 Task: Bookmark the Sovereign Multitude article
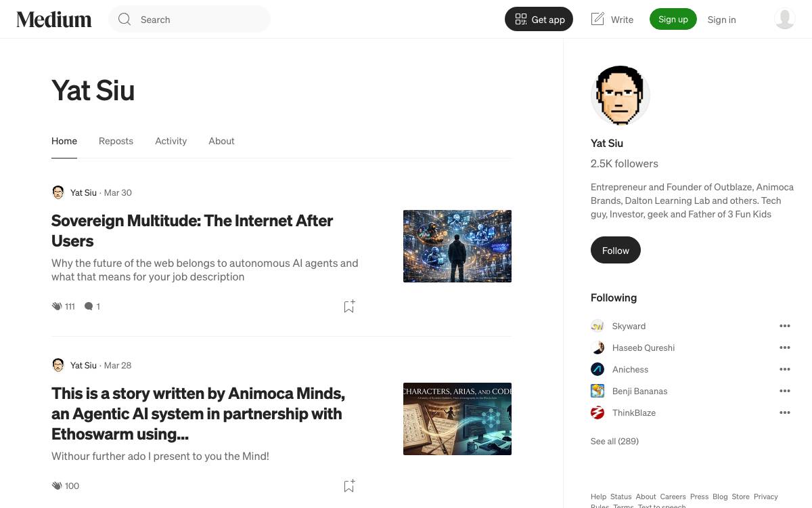tap(349, 306)
